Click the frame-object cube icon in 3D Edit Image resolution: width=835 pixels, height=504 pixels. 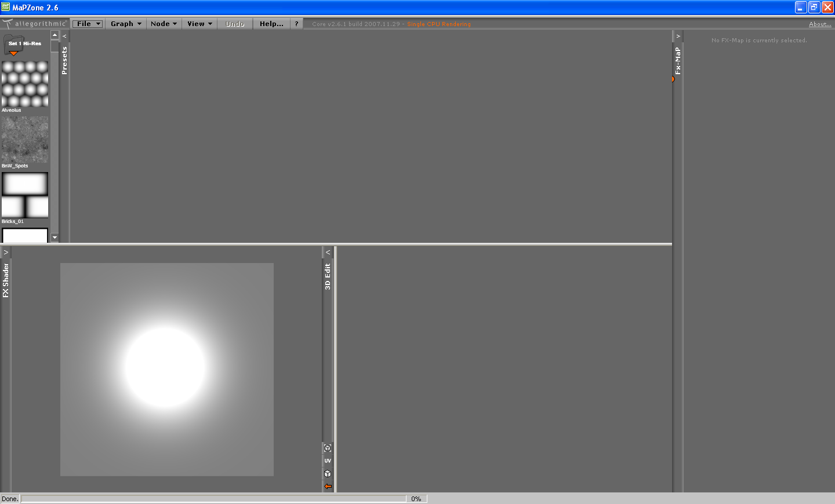[328, 448]
